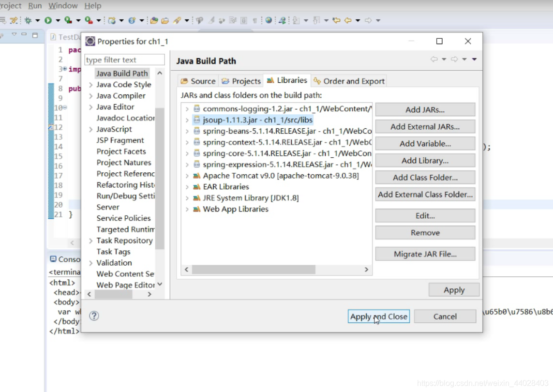Click the New Java Class icon

[132, 20]
